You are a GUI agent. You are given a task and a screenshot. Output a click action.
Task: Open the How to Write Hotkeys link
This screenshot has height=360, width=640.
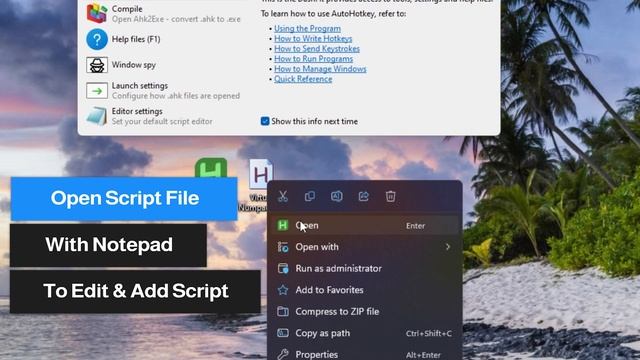pos(313,39)
